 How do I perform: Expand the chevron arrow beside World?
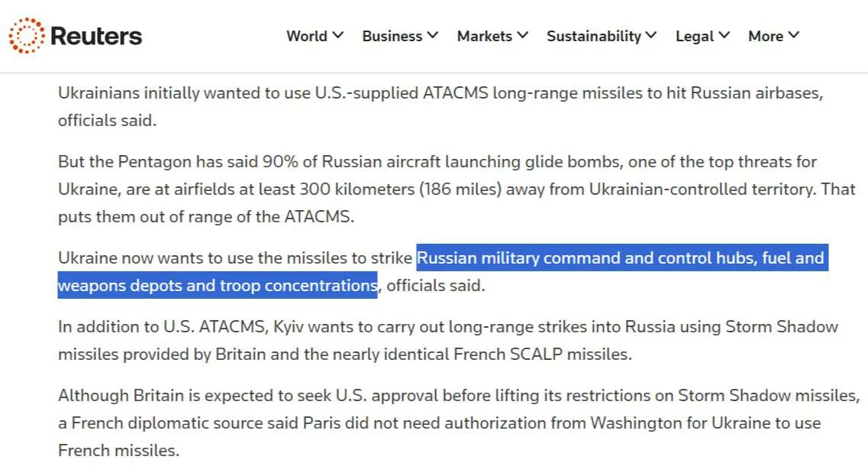tap(338, 35)
